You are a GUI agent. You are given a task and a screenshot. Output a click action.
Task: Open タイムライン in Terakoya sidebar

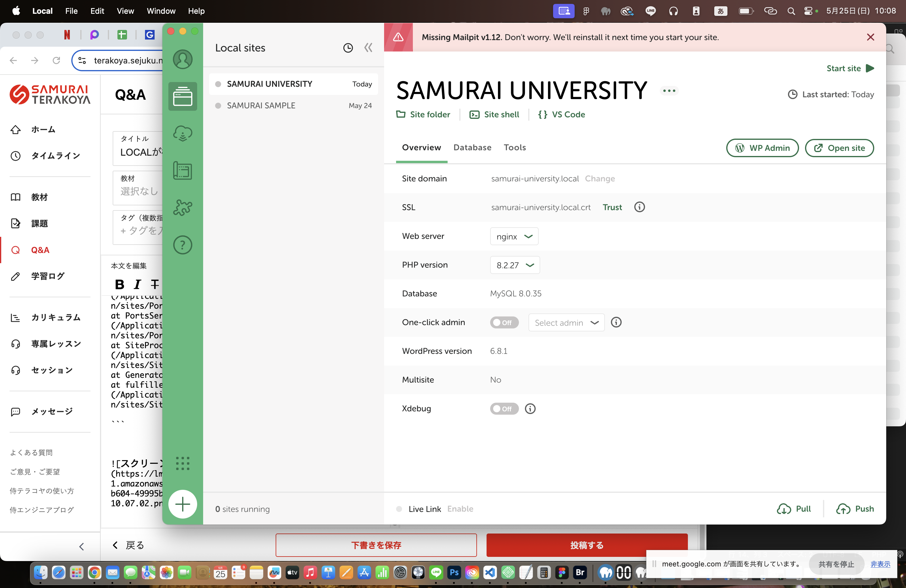(56, 156)
